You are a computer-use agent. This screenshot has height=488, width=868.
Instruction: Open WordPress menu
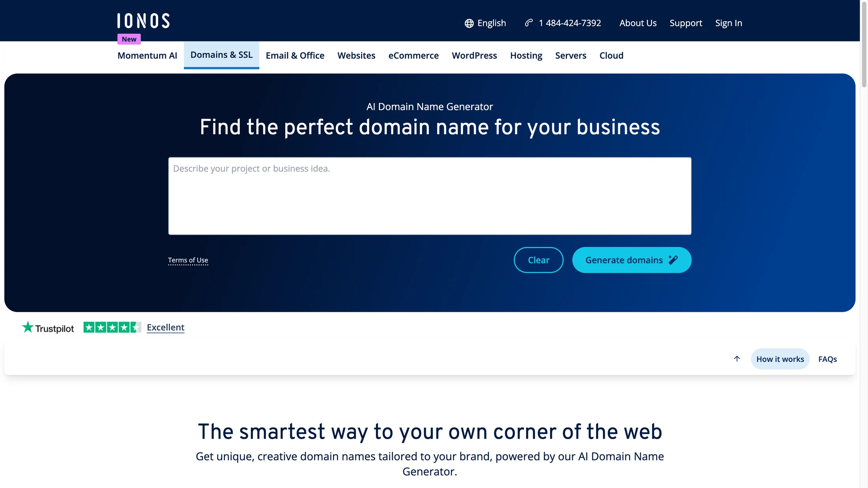tap(474, 55)
